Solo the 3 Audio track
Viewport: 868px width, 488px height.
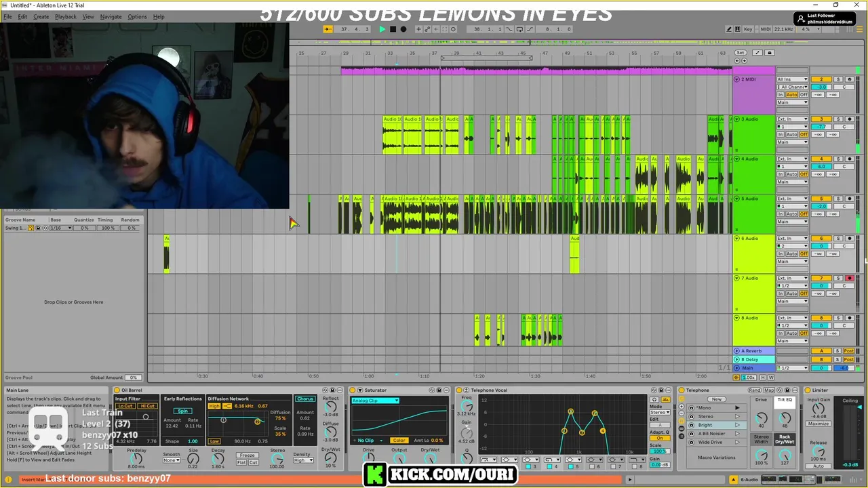point(838,119)
